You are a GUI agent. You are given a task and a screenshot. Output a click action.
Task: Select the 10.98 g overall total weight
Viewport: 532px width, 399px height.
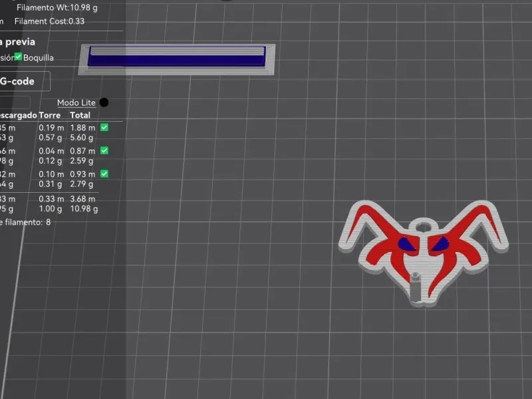(x=84, y=209)
